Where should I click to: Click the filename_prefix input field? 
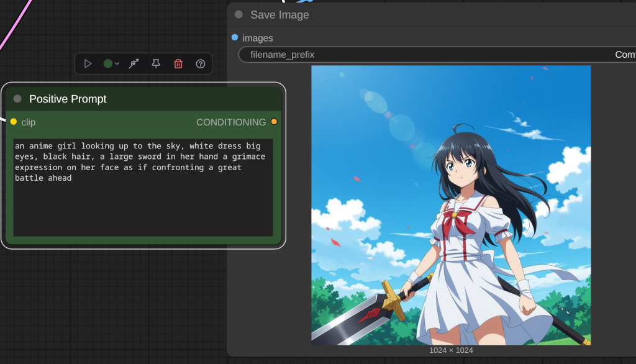(x=373, y=55)
